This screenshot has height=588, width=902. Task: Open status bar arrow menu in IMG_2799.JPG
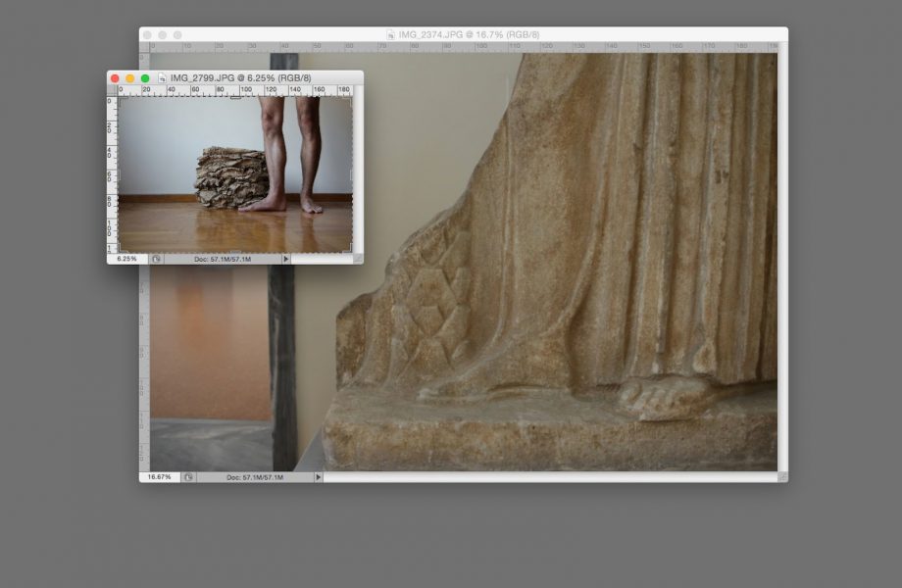click(286, 259)
